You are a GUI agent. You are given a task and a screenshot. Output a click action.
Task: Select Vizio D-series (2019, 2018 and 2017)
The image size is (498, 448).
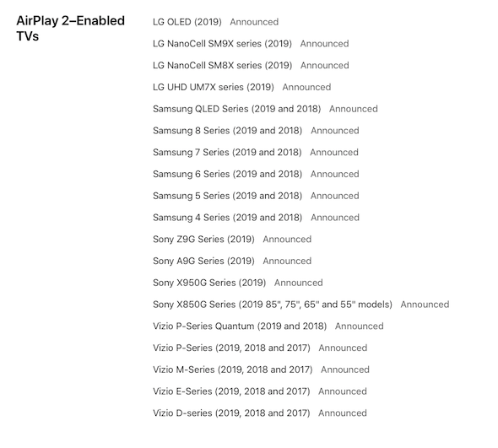(231, 413)
